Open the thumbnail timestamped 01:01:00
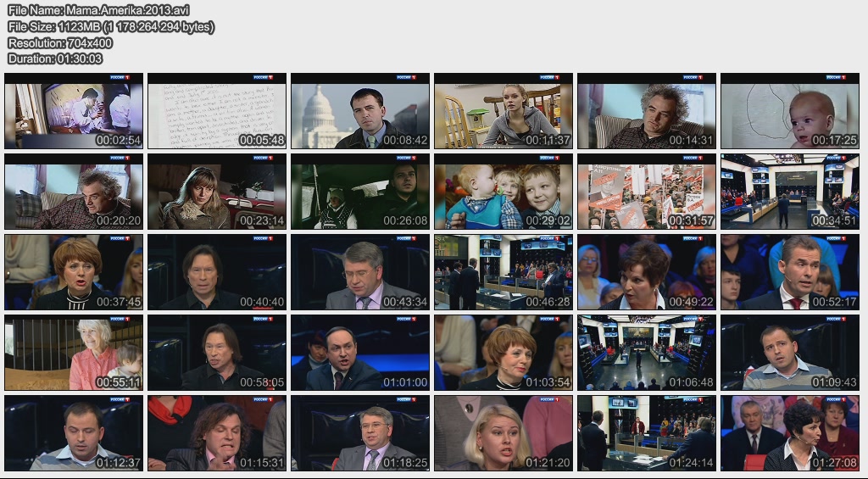The width and height of the screenshot is (868, 479). [x=360, y=353]
